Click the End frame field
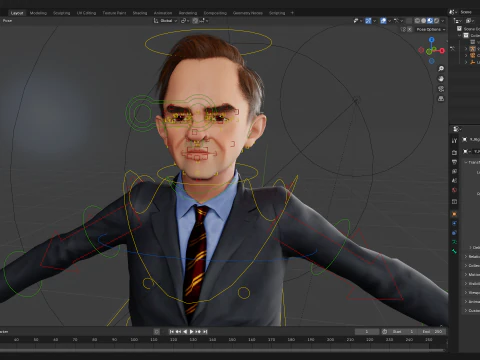 (x=432, y=332)
